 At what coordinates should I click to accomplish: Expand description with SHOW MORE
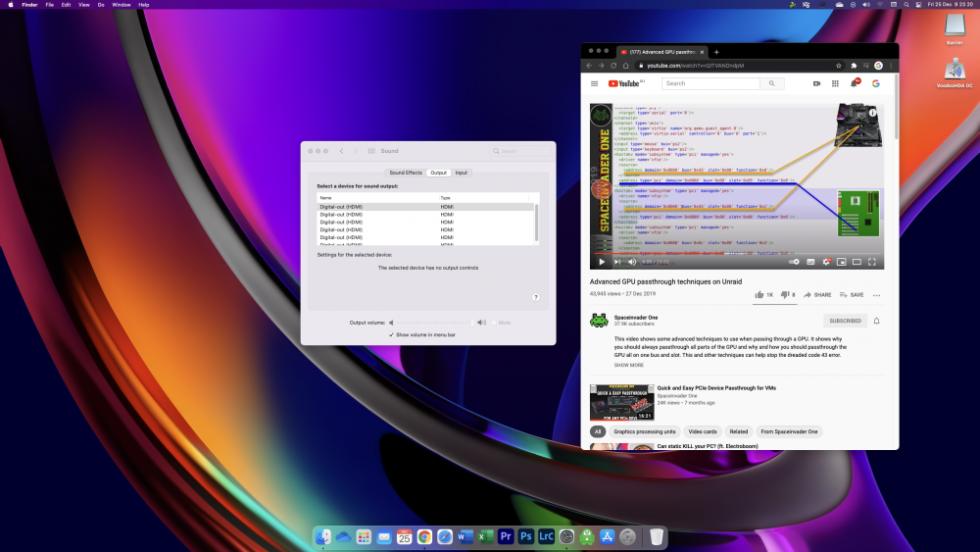pyautogui.click(x=629, y=365)
